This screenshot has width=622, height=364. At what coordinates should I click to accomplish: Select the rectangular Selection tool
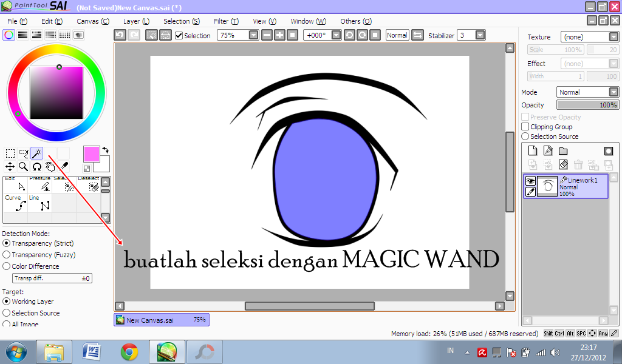tap(10, 153)
